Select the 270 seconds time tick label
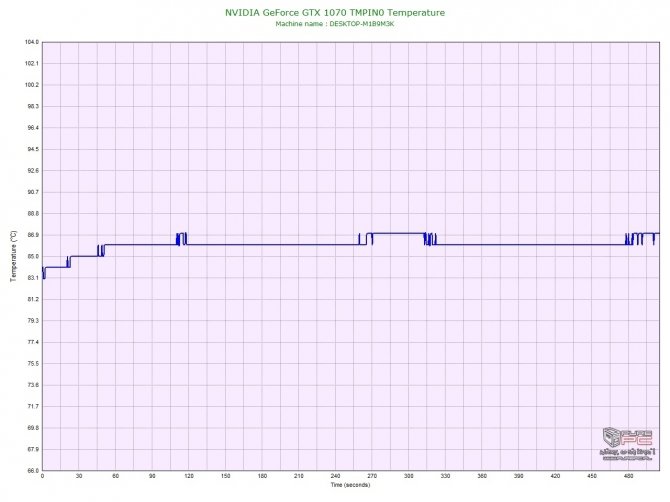 372,476
